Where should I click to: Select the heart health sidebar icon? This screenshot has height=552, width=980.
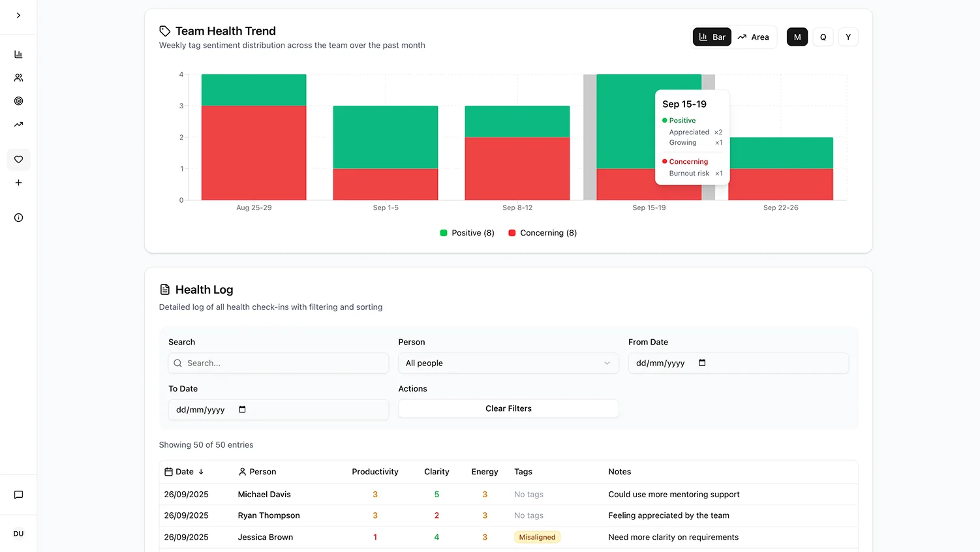[18, 160]
